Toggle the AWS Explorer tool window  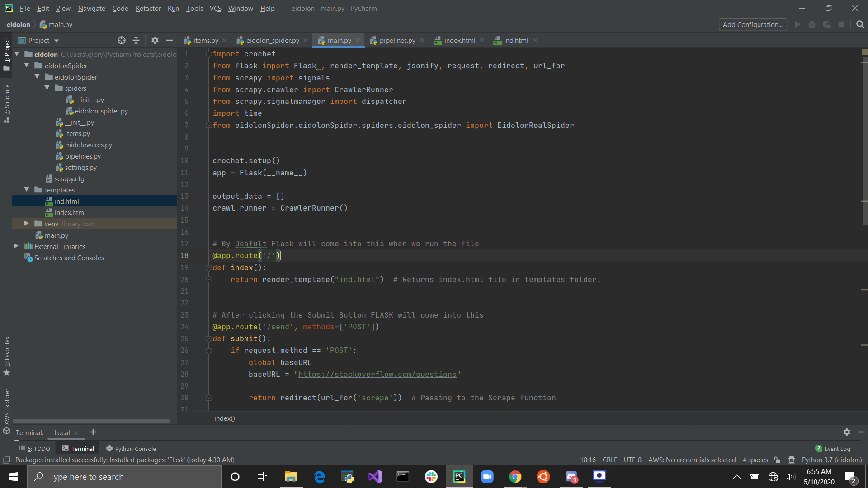(6, 407)
